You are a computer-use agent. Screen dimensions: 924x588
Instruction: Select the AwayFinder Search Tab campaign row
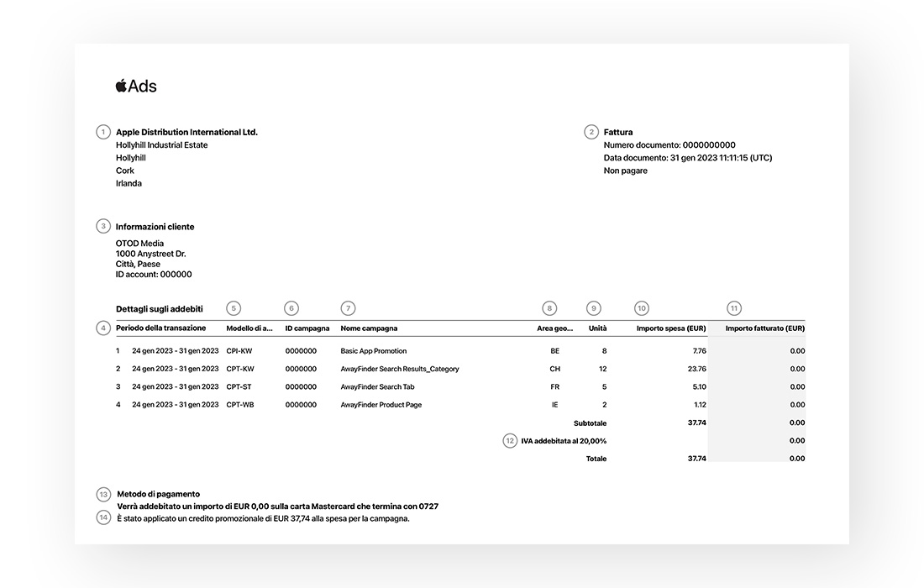(377, 387)
